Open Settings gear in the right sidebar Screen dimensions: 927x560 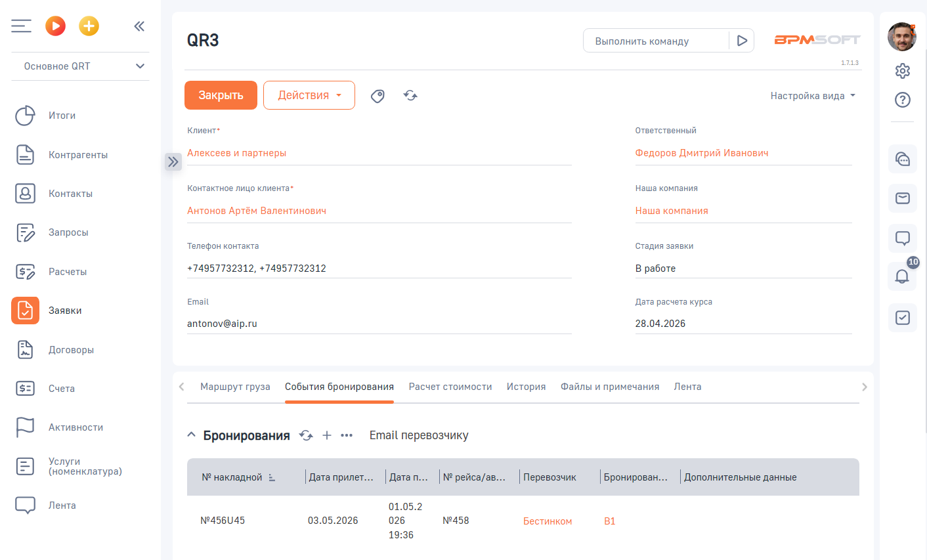(x=902, y=70)
